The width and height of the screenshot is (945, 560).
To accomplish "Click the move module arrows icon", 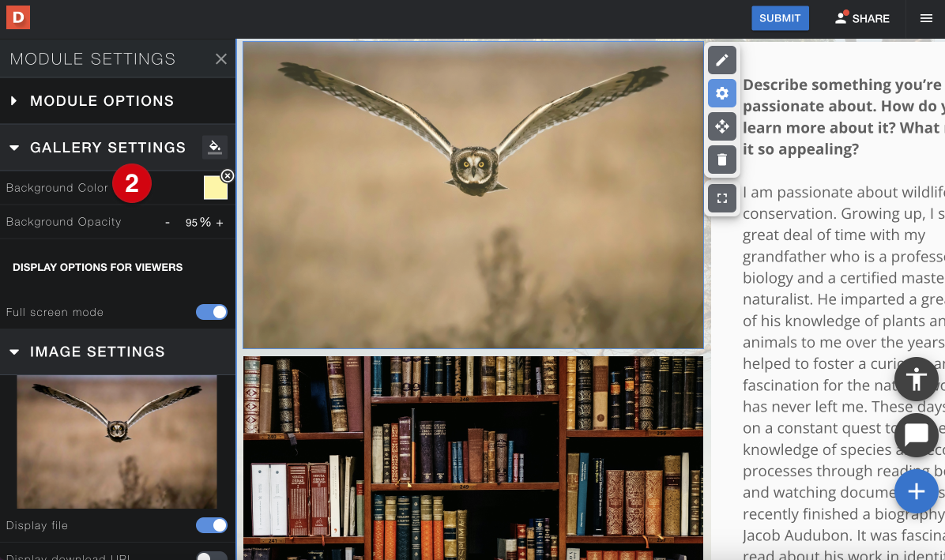I will pos(722,126).
